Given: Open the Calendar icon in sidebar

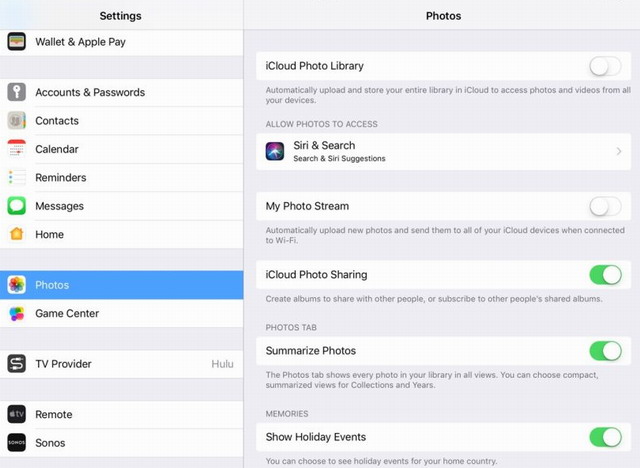Looking at the screenshot, I should [16, 149].
